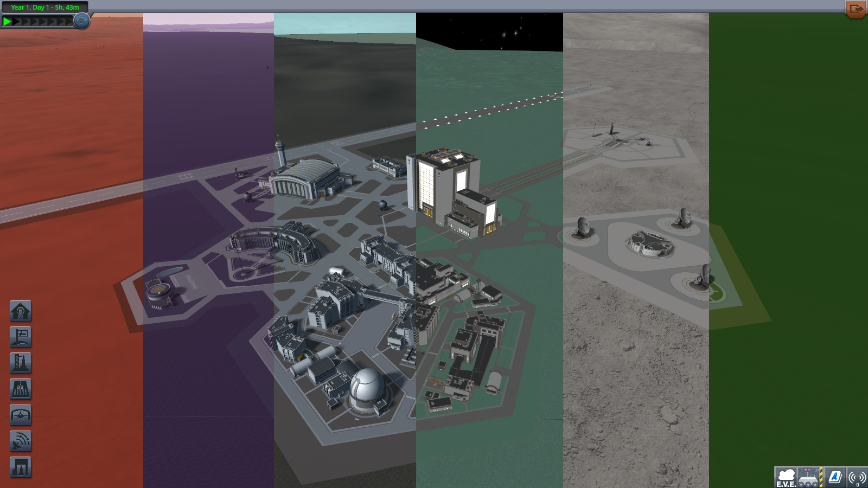Open the Tracking Station dish sidebar icon
This screenshot has width=868, height=488.
[21, 441]
